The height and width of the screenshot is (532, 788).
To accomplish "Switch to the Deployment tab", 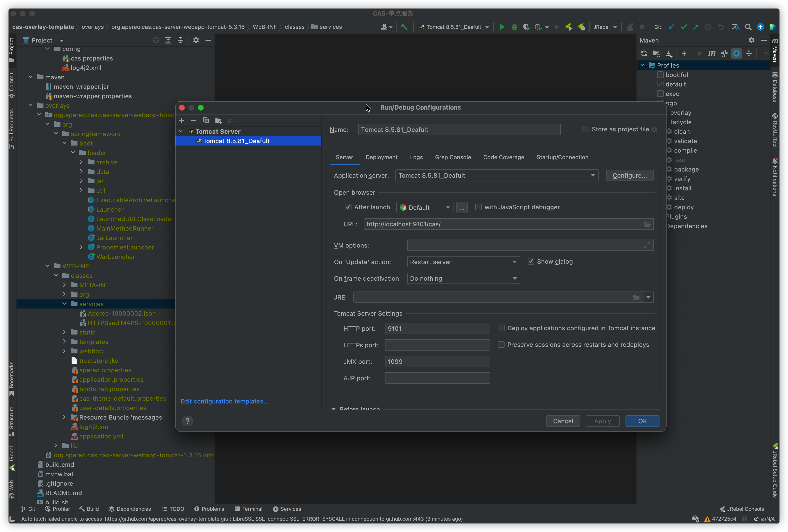I will click(x=381, y=157).
